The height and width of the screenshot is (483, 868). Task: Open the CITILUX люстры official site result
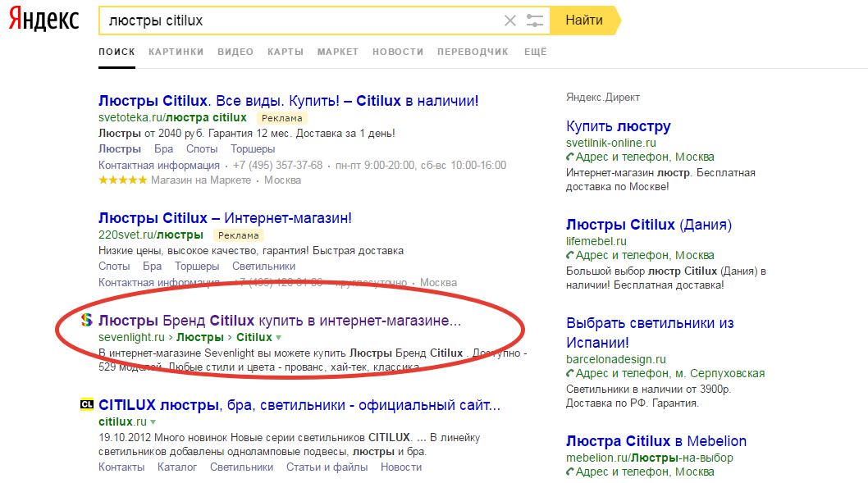(299, 405)
